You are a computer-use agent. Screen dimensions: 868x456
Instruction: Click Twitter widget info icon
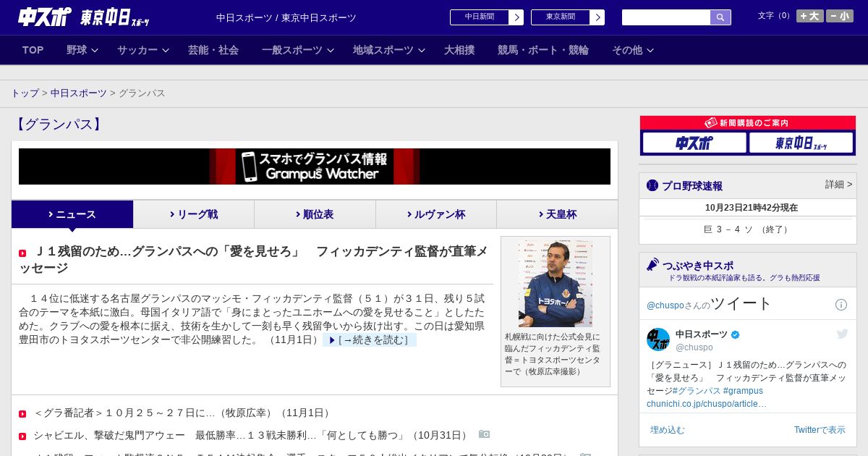coord(841,305)
